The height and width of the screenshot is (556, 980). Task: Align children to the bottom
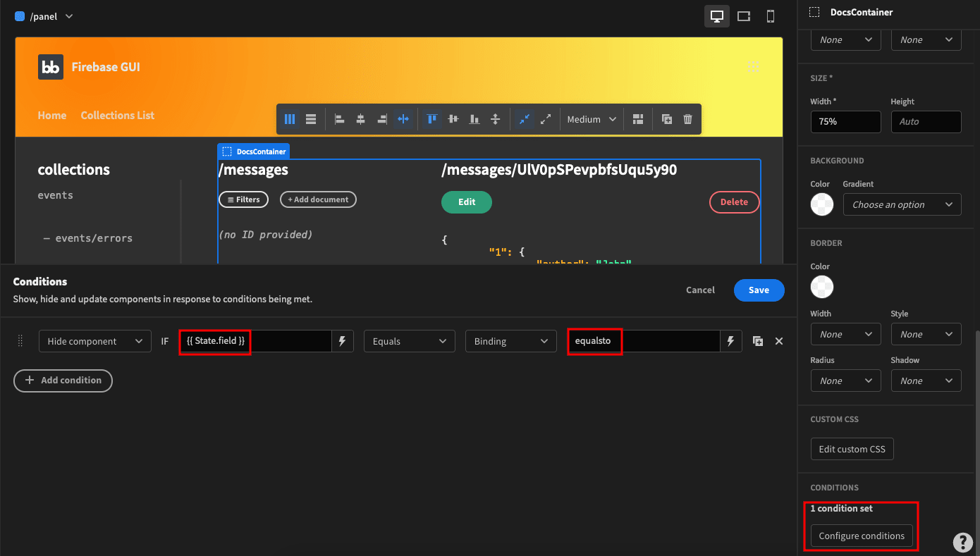tap(474, 119)
